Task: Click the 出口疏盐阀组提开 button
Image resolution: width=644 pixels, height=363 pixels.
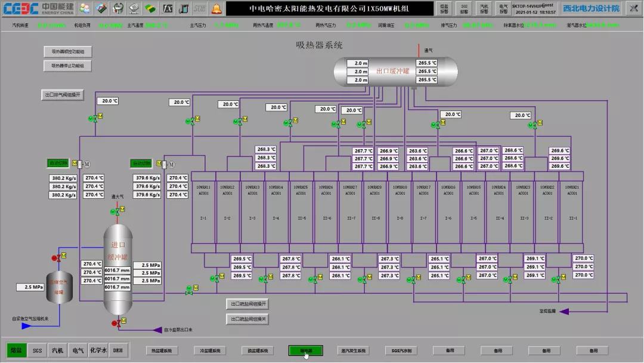Action: [247, 304]
